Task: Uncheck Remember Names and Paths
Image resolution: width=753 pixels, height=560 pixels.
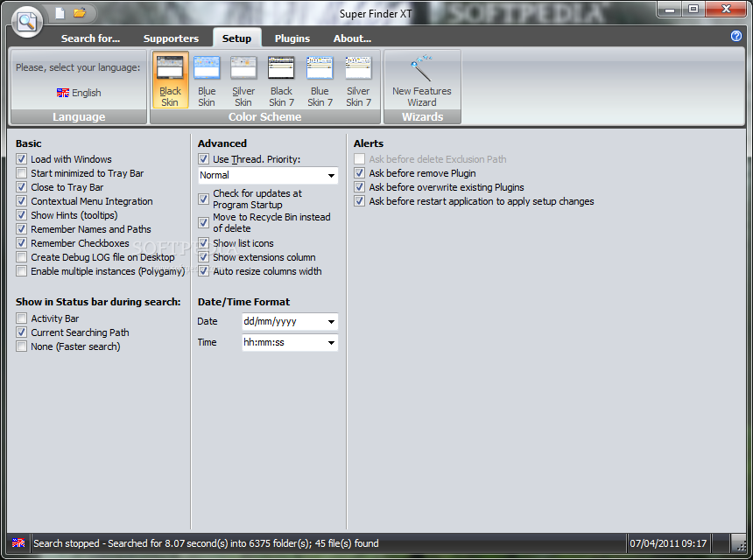Action: click(x=21, y=229)
